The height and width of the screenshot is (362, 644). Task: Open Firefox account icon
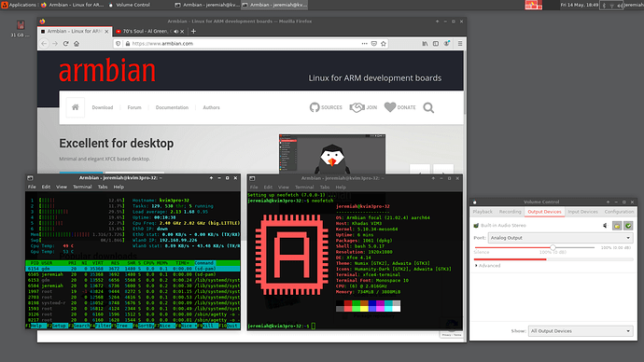[447, 44]
